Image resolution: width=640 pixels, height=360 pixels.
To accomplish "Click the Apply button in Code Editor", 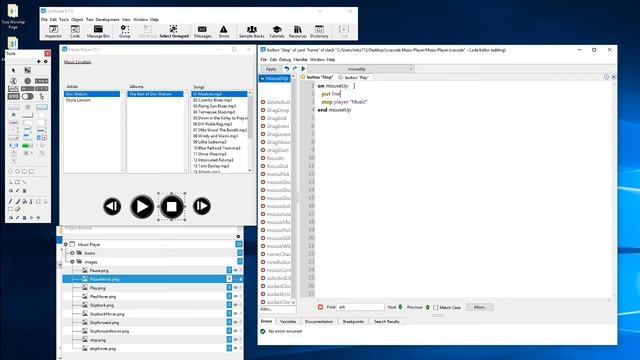I will click(x=271, y=69).
